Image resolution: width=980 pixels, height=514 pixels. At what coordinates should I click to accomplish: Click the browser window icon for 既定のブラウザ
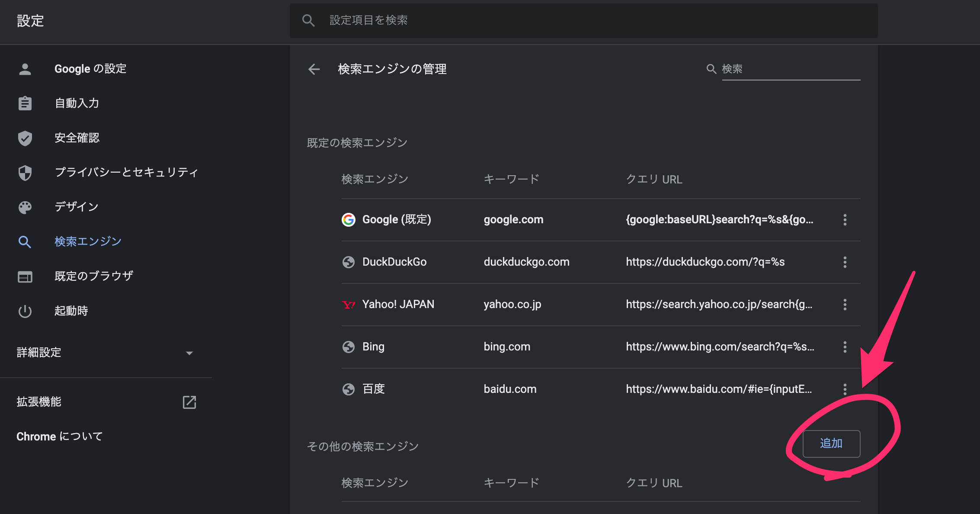point(25,276)
